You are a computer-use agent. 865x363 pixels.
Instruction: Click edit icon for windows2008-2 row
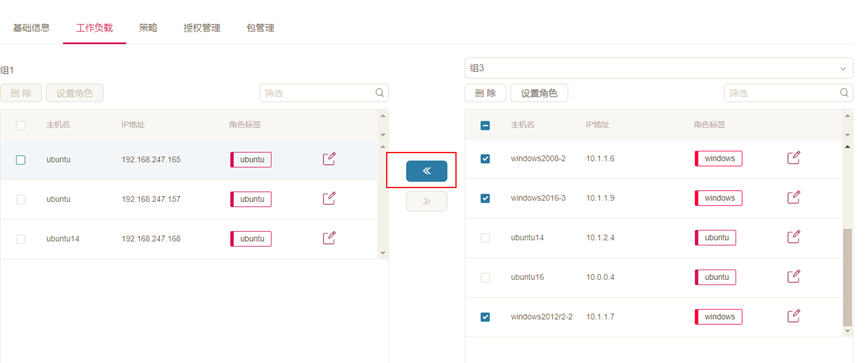click(793, 158)
